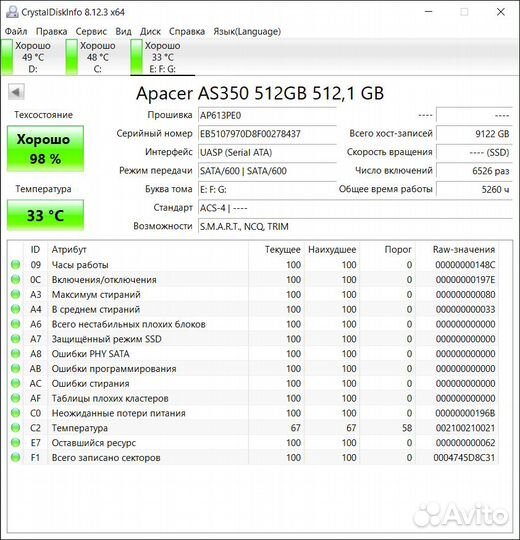The height and width of the screenshot is (540, 520).
Task: Click status icon of row 0C Включения/отключения
Action: (x=15, y=279)
